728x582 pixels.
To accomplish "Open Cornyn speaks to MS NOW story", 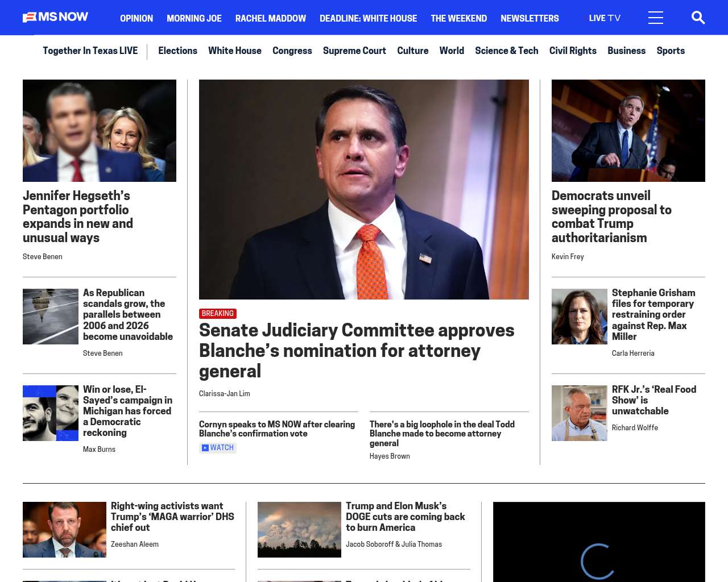I will click(277, 429).
